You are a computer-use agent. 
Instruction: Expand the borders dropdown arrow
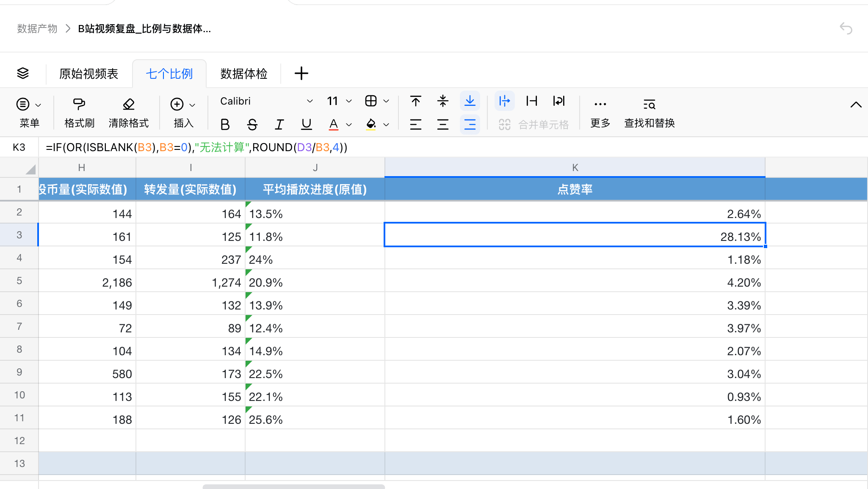pyautogui.click(x=386, y=101)
